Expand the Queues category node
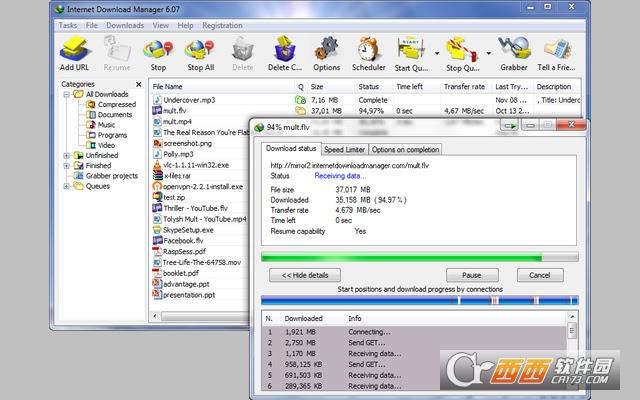 [x=67, y=186]
